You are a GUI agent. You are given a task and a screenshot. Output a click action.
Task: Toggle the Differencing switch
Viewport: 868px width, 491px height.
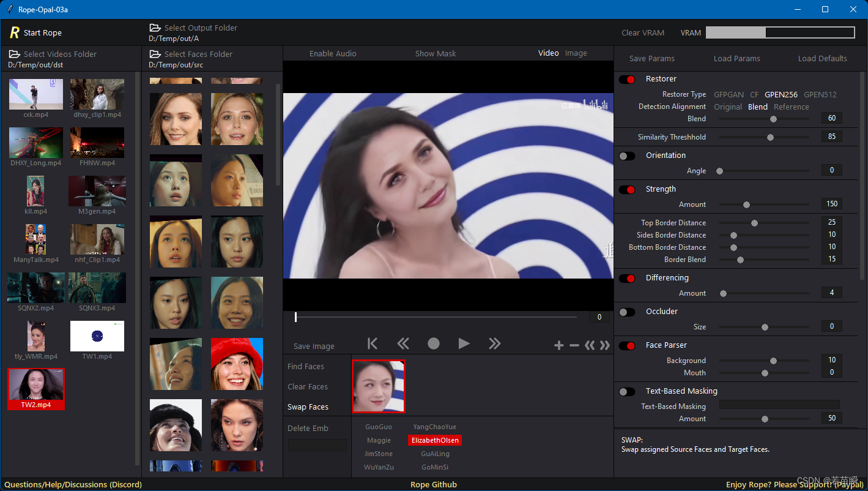click(627, 278)
